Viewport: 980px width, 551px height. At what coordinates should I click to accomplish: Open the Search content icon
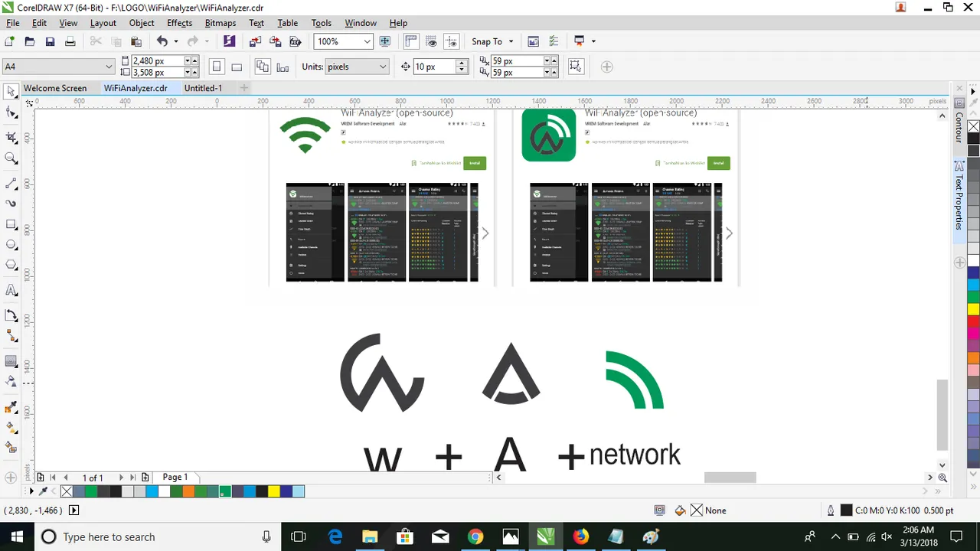point(229,41)
